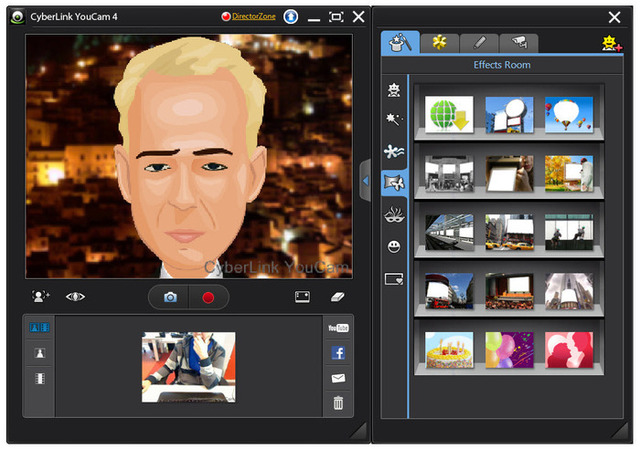
Task: Open the yellow flower gadgets tab
Action: tap(440, 43)
